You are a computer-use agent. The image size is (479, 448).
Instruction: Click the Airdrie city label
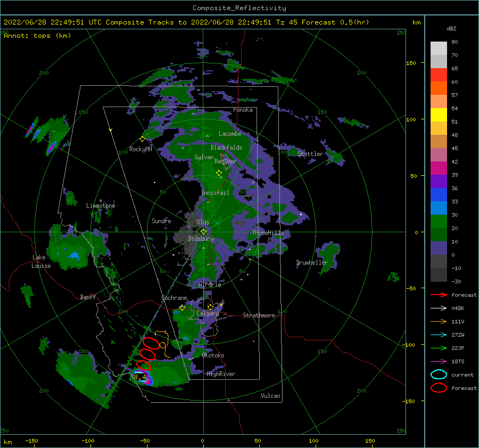pyautogui.click(x=210, y=284)
